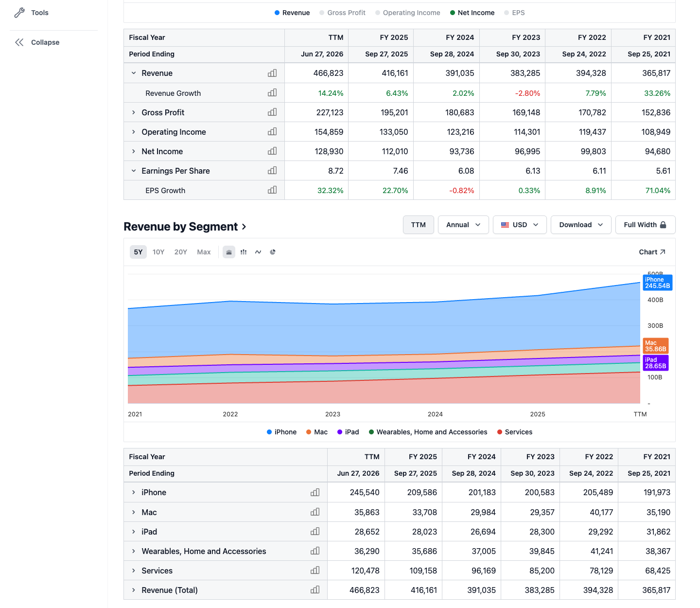This screenshot has width=700, height=608.
Task: Open the USD currency dropdown
Action: click(x=520, y=225)
